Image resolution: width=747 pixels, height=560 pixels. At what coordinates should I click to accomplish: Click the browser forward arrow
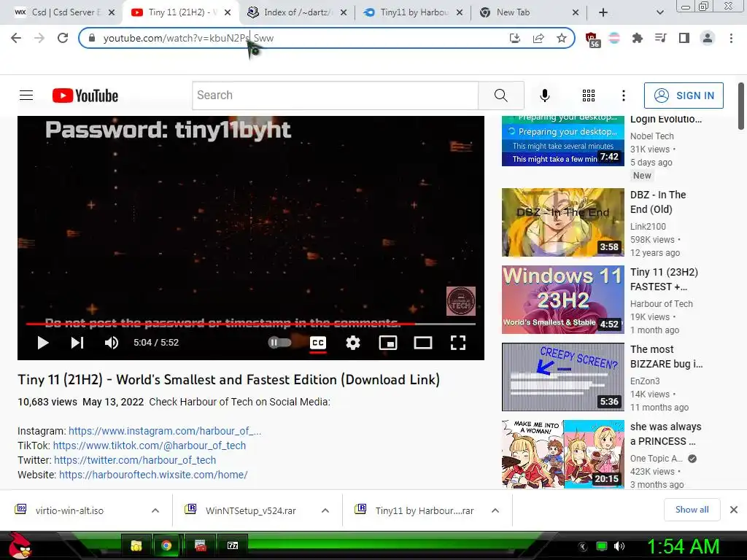(x=39, y=38)
